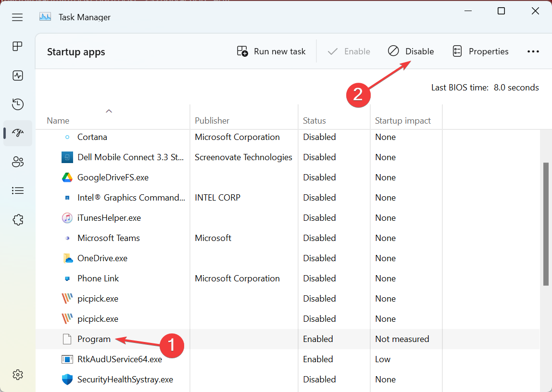Click the Task Manager title bar icon
This screenshot has width=552, height=392.
[x=45, y=17]
